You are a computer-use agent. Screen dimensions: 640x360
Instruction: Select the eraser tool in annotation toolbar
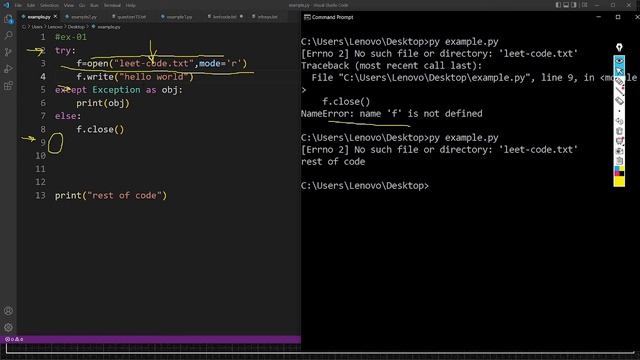coord(619,101)
